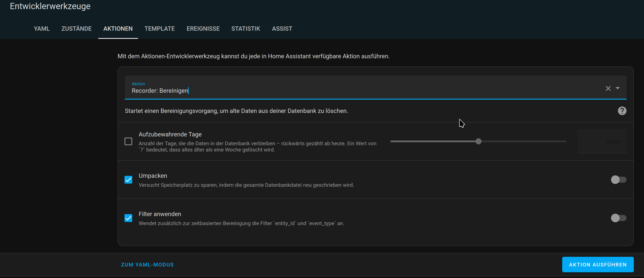The width and height of the screenshot is (644, 278).
Task: Uncheck the Filter anwenden checkbox
Action: tap(128, 218)
